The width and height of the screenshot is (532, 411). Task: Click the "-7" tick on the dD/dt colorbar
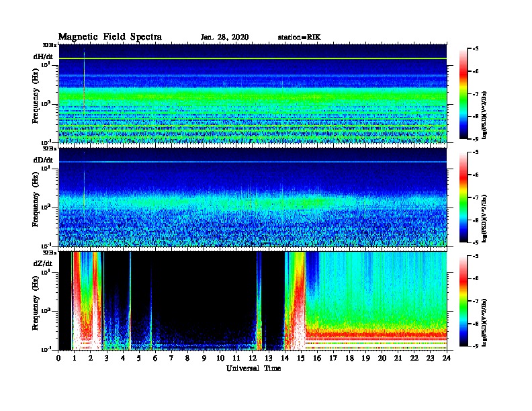[x=476, y=197]
